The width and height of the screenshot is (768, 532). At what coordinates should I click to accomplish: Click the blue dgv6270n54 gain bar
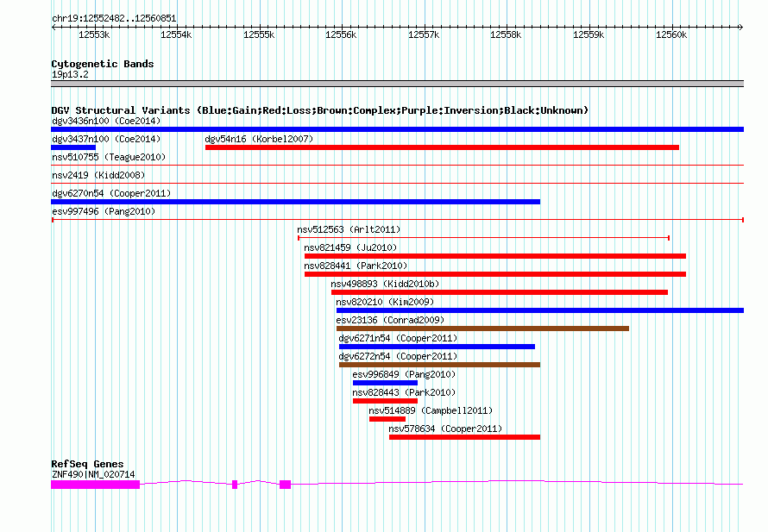295,202
